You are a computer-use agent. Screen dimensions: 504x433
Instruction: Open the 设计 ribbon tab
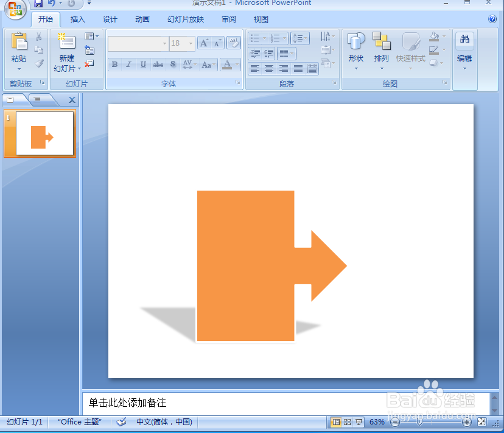(110, 19)
